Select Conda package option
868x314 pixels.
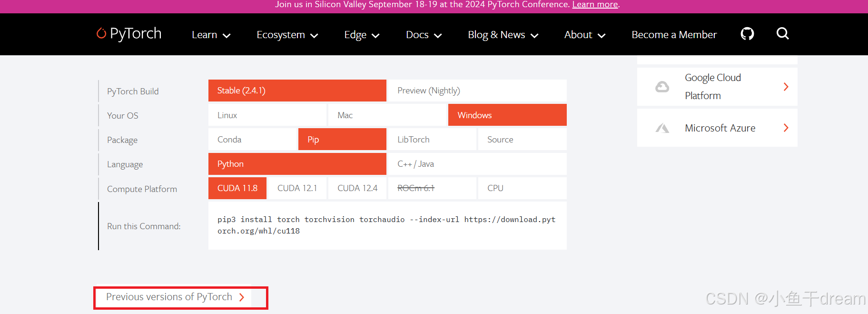(x=252, y=140)
